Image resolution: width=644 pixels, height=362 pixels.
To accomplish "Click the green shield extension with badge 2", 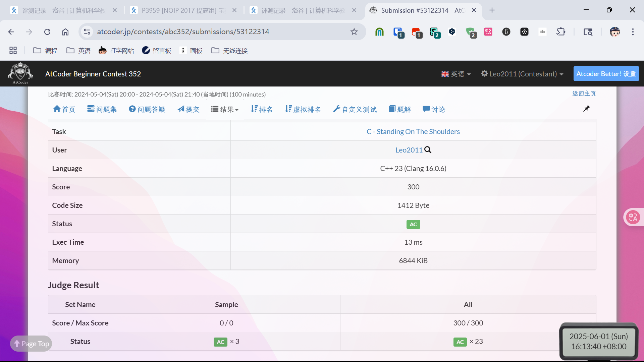I will coord(471,33).
